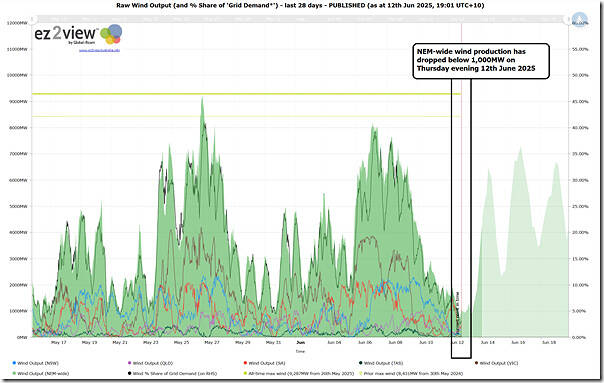Click the '25.00%' right axis label
604x383 pixels.
pos(581,206)
